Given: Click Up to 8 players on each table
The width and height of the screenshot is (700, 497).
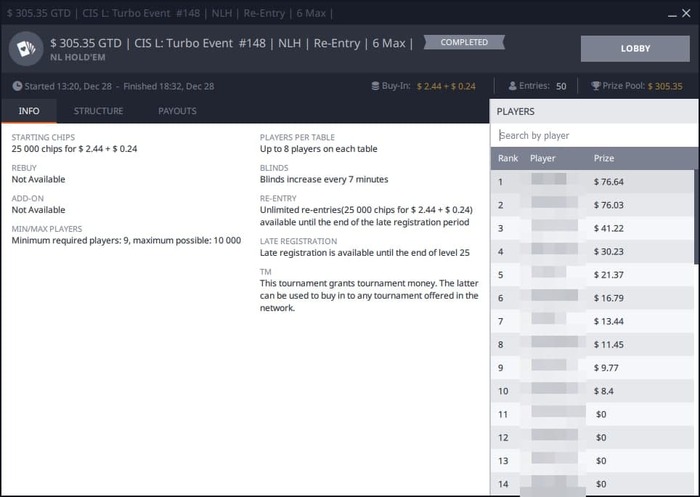Looking at the screenshot, I should (318, 149).
